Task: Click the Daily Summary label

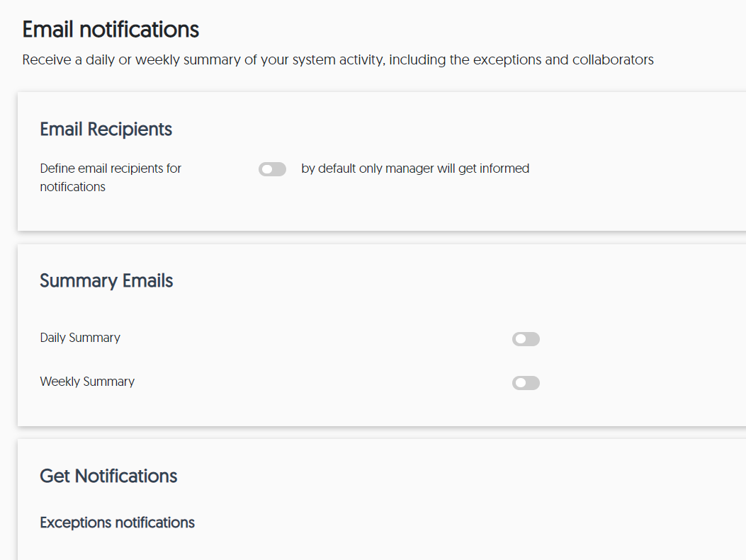Action: click(x=80, y=338)
